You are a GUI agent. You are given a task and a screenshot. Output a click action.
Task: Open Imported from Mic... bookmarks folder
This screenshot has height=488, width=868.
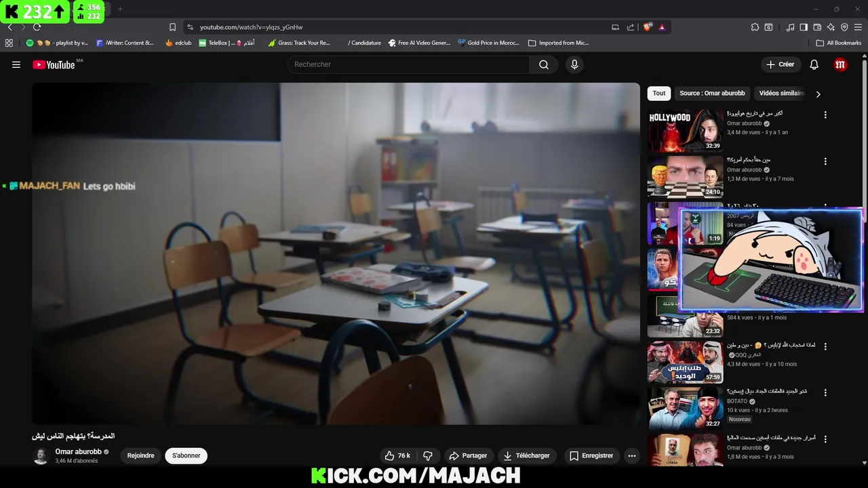click(x=558, y=43)
